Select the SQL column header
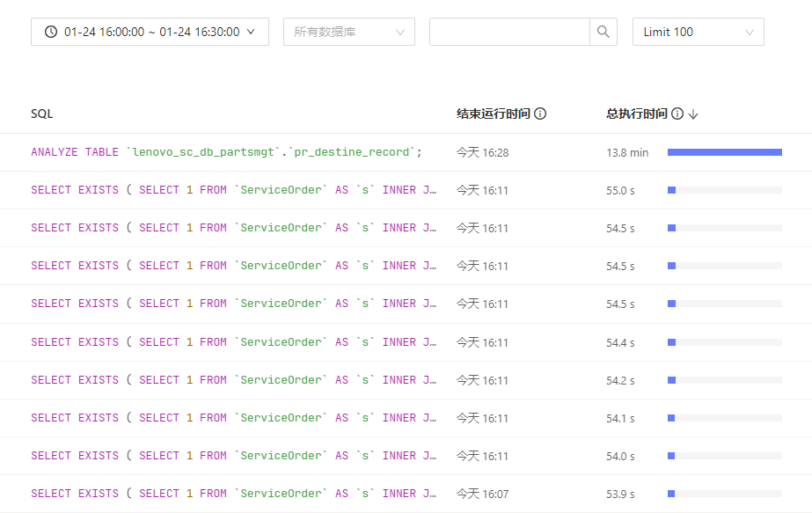 [42, 114]
